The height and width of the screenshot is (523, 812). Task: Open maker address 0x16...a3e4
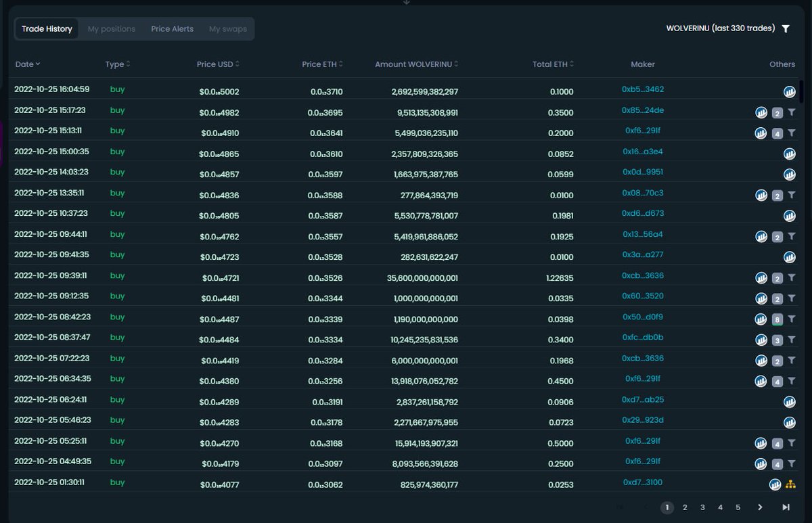(643, 152)
